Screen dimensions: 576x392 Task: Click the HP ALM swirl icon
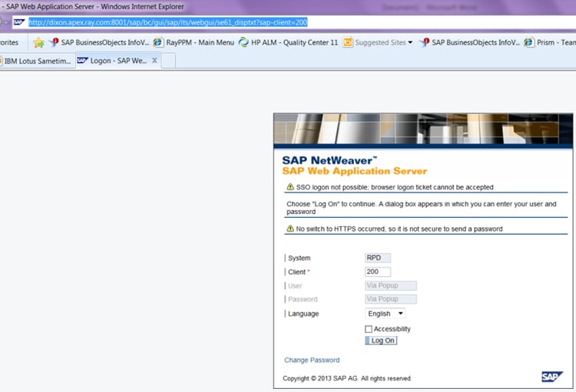click(243, 43)
